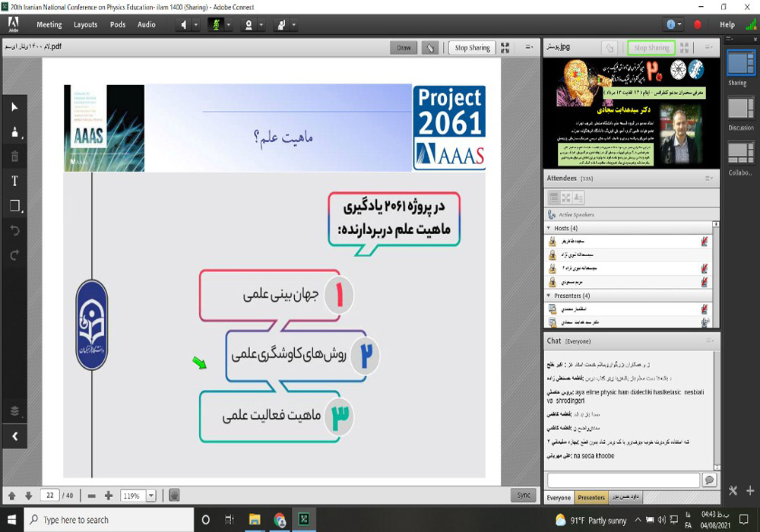This screenshot has width=760, height=532.
Task: Click the webcam icon to start camera
Action: coord(249,24)
